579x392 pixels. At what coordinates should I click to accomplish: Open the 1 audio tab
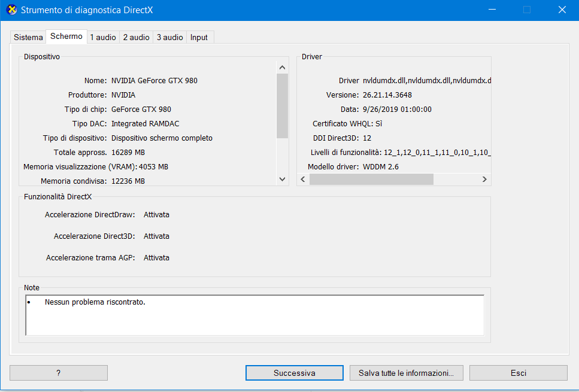coord(103,37)
